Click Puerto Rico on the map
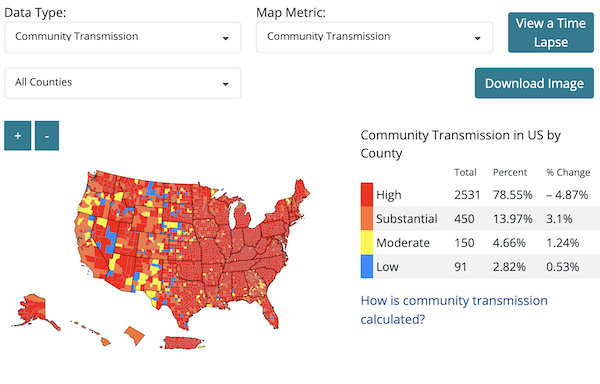Image resolution: width=600 pixels, height=384 pixels. click(x=183, y=343)
